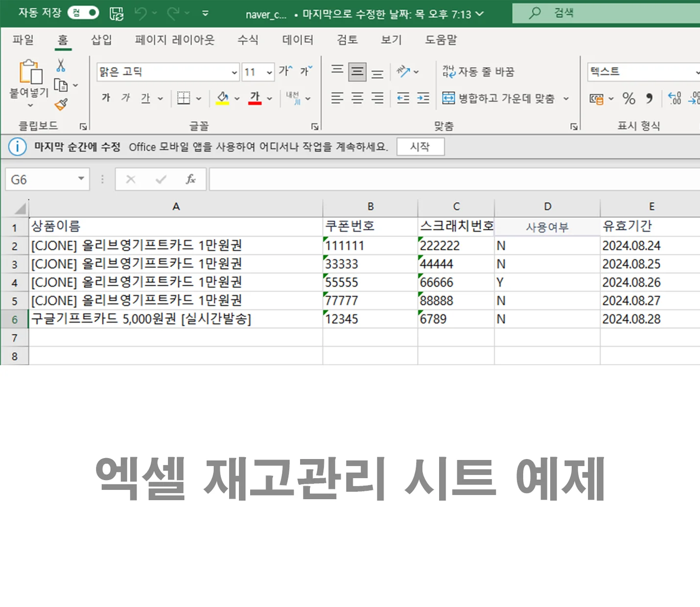Switch to the 수식 tab
The width and height of the screenshot is (700, 607).
(x=248, y=40)
